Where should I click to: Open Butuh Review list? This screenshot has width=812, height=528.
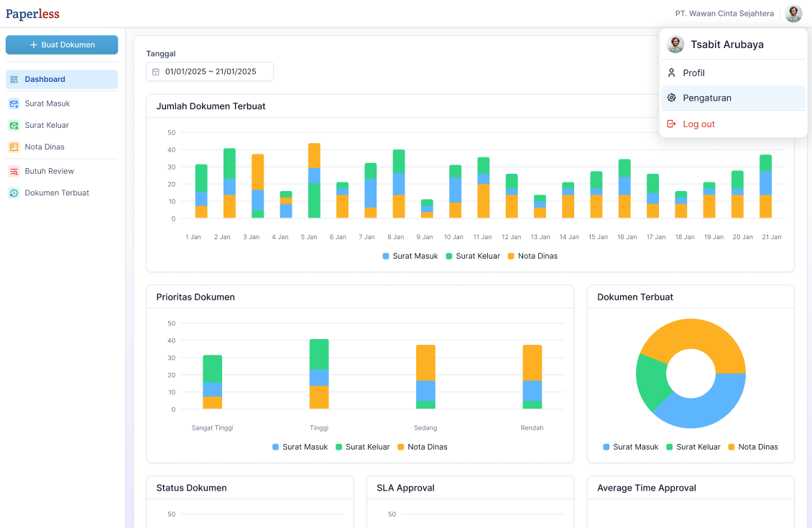[x=62, y=172]
